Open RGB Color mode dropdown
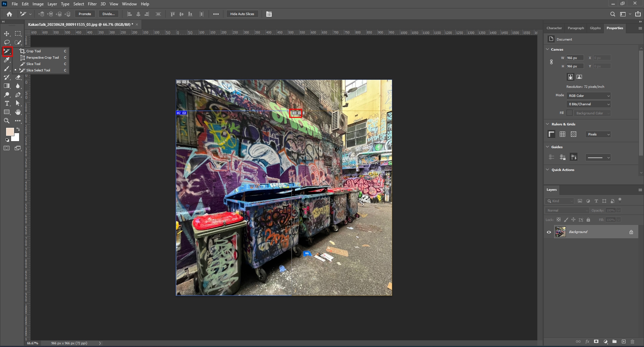644x347 pixels. coord(589,96)
